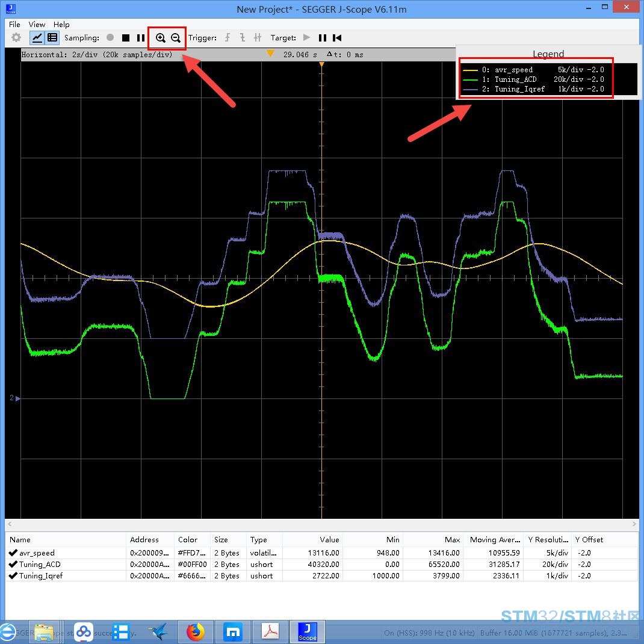The image size is (644, 644).
Task: Switch to data table view icon
Action: pos(52,38)
